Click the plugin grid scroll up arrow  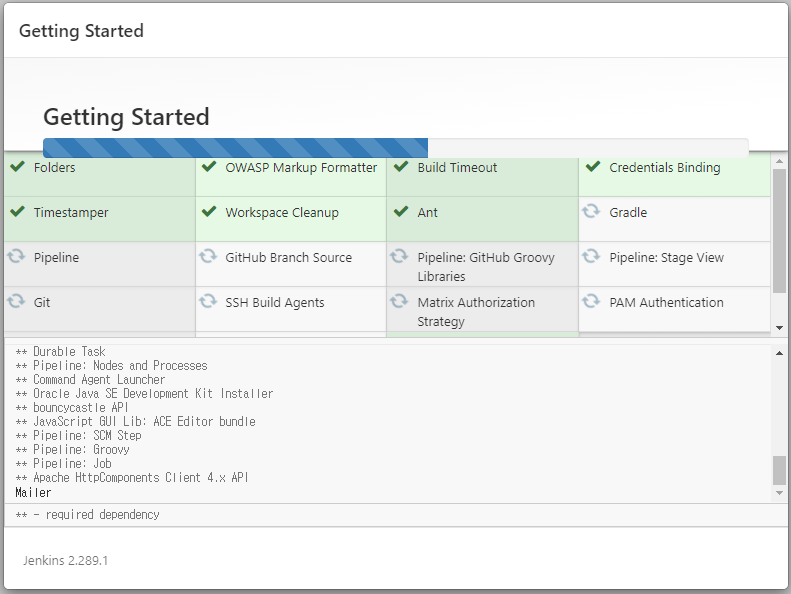click(x=779, y=161)
